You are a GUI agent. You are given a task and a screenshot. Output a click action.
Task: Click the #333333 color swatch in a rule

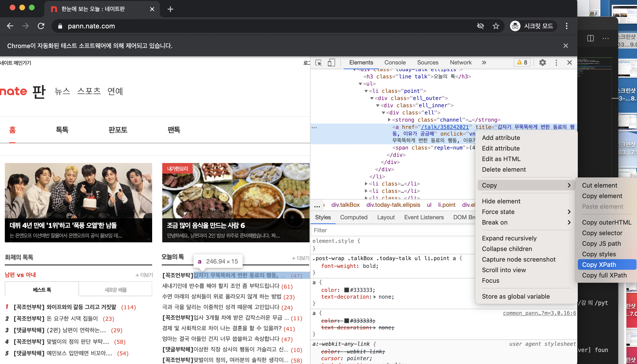(346, 290)
